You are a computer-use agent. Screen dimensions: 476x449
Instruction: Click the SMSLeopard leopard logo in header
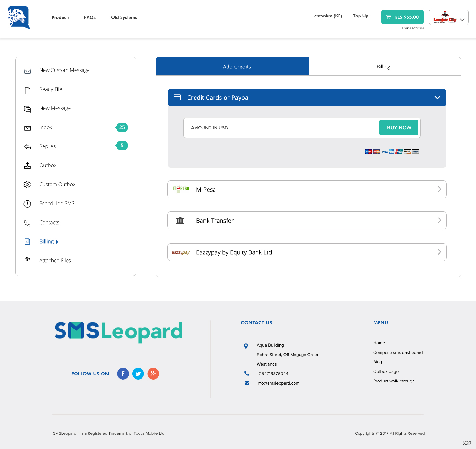[x=19, y=18]
